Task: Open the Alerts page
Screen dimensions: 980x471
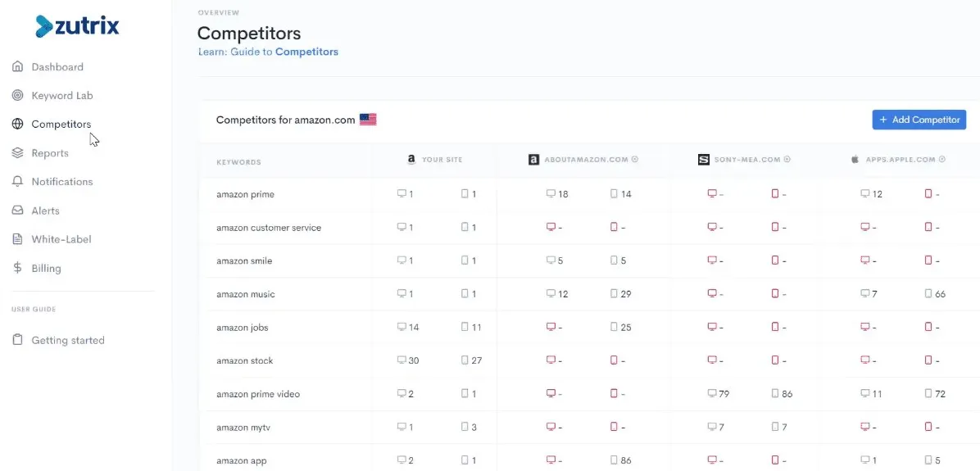Action: click(46, 211)
